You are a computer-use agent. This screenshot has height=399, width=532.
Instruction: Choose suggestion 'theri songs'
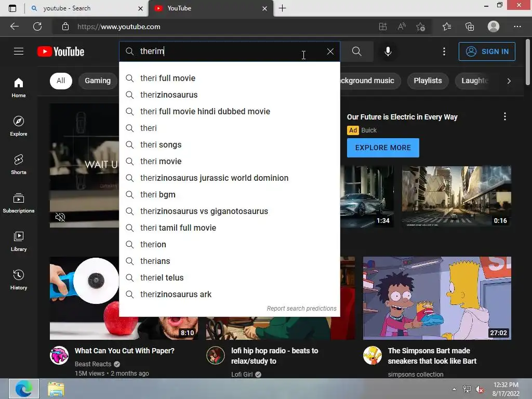coord(229,145)
